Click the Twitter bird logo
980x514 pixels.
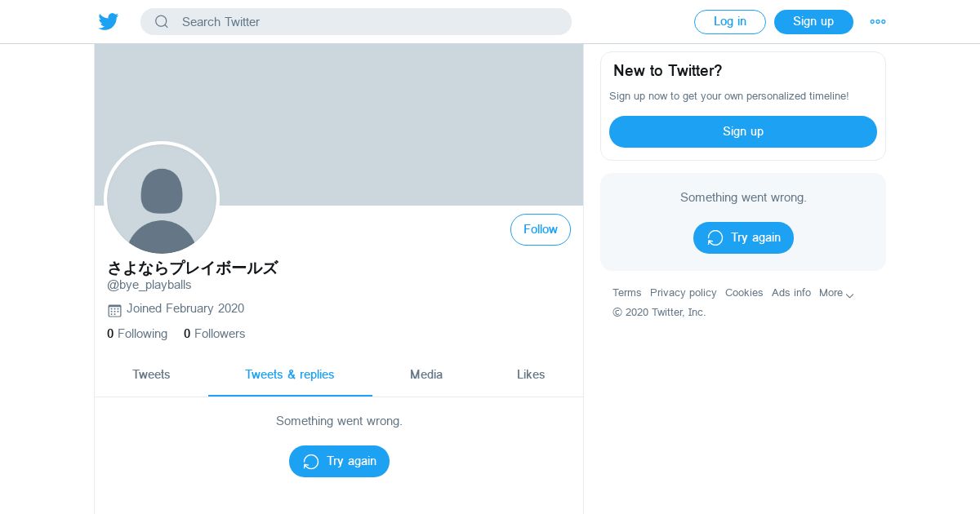point(109,22)
